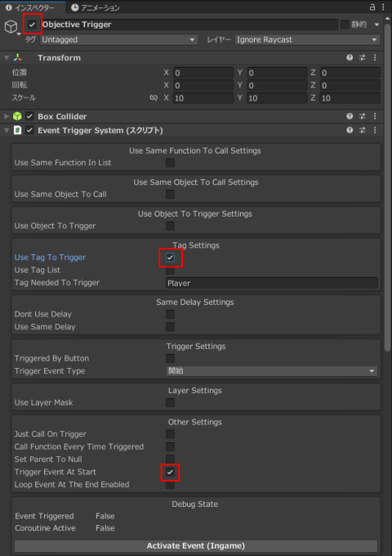Click Event Trigger System help icon
This screenshot has width=392, height=556.
click(x=350, y=131)
